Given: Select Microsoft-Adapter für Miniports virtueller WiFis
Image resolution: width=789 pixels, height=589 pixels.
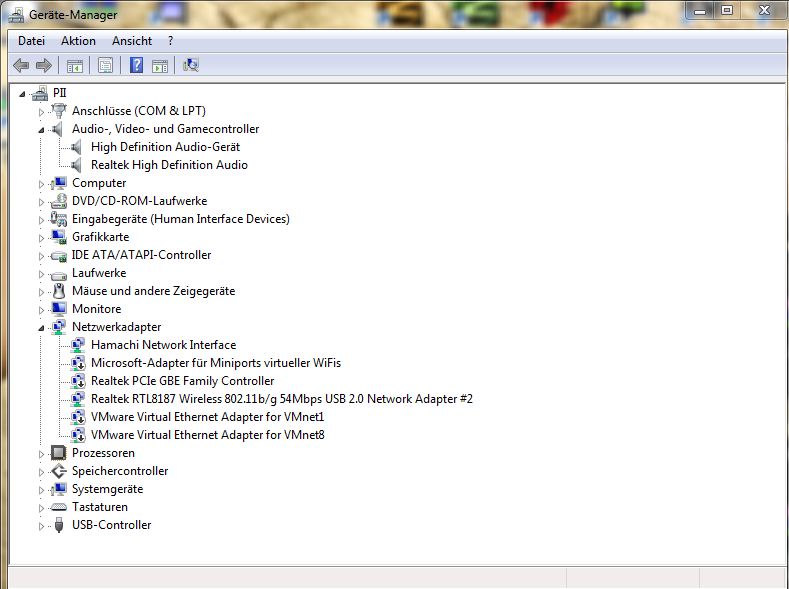Looking at the screenshot, I should click(216, 363).
